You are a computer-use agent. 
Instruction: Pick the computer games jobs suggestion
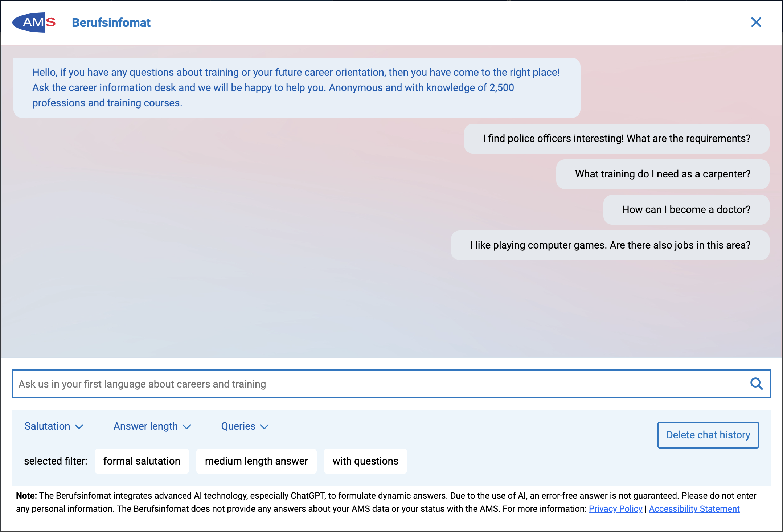pos(610,245)
